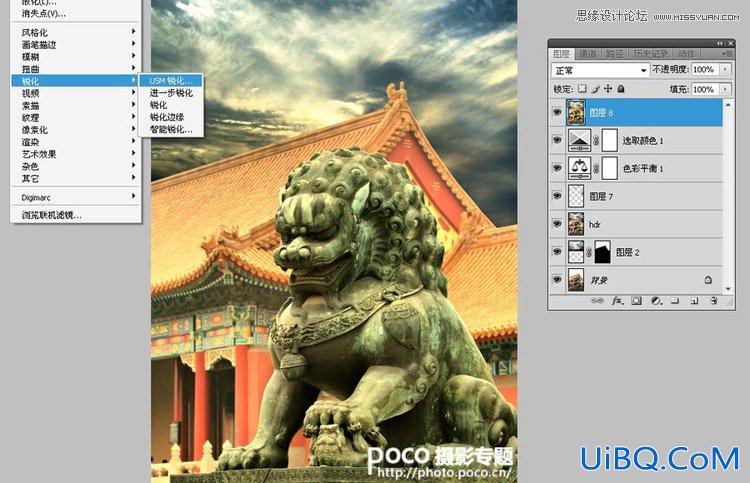Open the 正常 blend mode dropdown
The image size is (750, 483).
(600, 70)
